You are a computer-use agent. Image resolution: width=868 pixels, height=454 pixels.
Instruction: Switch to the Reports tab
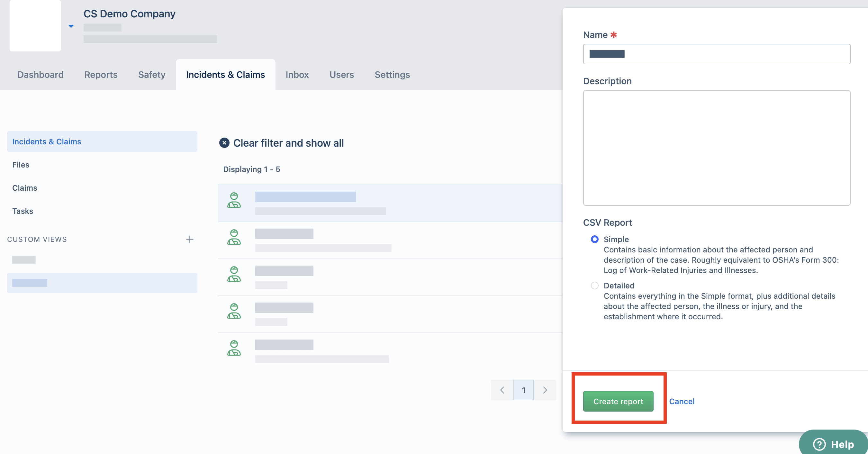point(101,75)
